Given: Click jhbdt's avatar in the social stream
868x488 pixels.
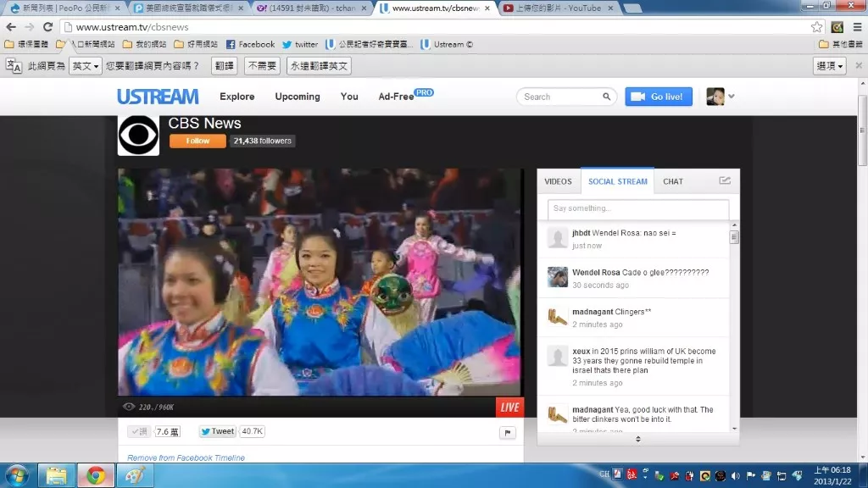Looking at the screenshot, I should (x=558, y=238).
